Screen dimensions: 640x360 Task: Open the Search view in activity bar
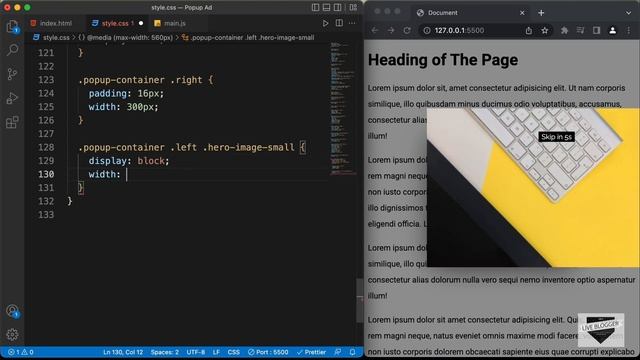coord(12,50)
